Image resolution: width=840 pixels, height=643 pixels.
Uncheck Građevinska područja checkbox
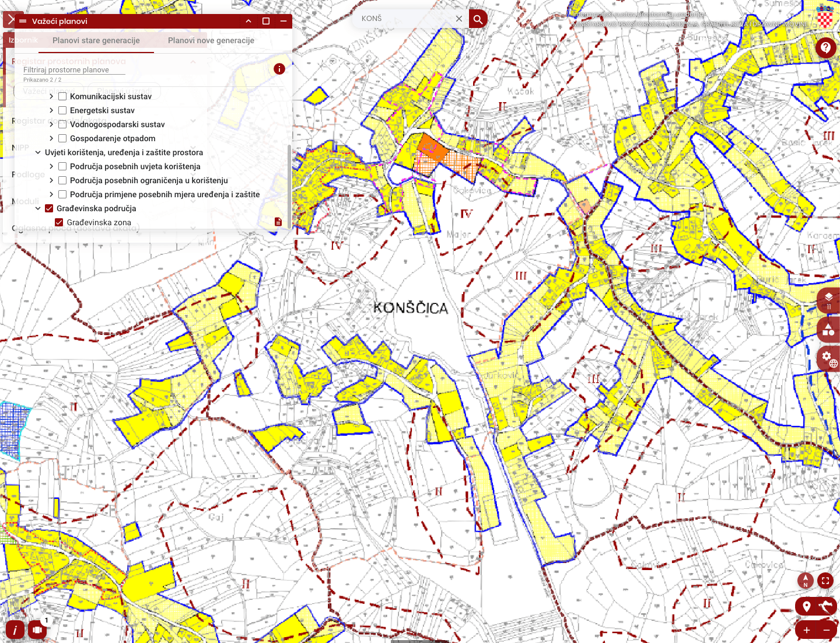49,208
